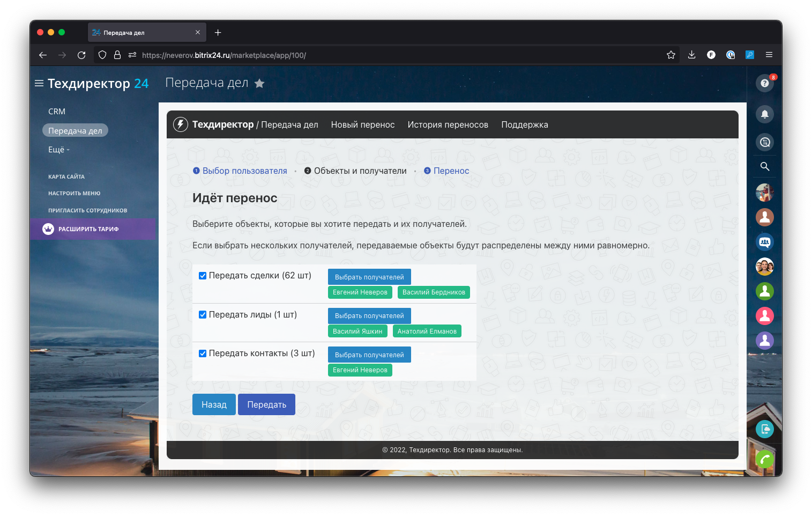Open Выбрать получателей for contacts
The width and height of the screenshot is (812, 516).
pyautogui.click(x=369, y=355)
